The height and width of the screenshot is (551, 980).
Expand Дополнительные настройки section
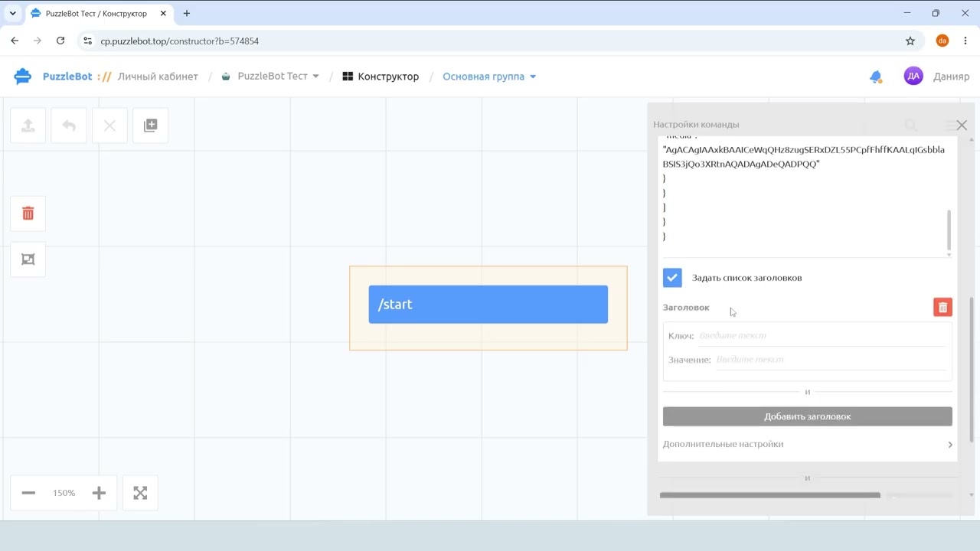click(807, 444)
